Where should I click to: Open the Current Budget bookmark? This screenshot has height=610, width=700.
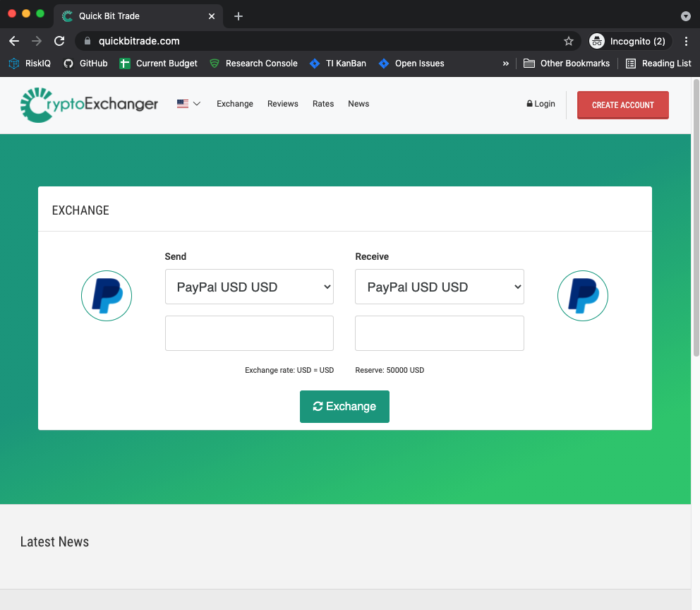click(159, 64)
